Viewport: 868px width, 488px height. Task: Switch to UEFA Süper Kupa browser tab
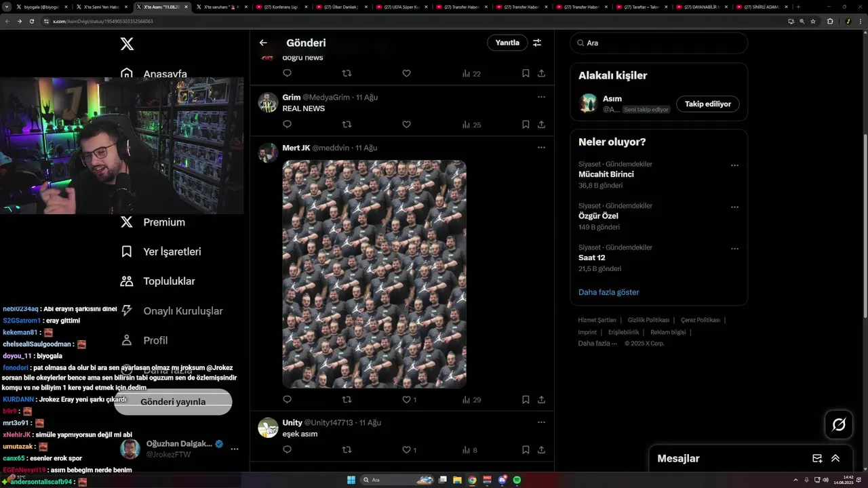[401, 7]
